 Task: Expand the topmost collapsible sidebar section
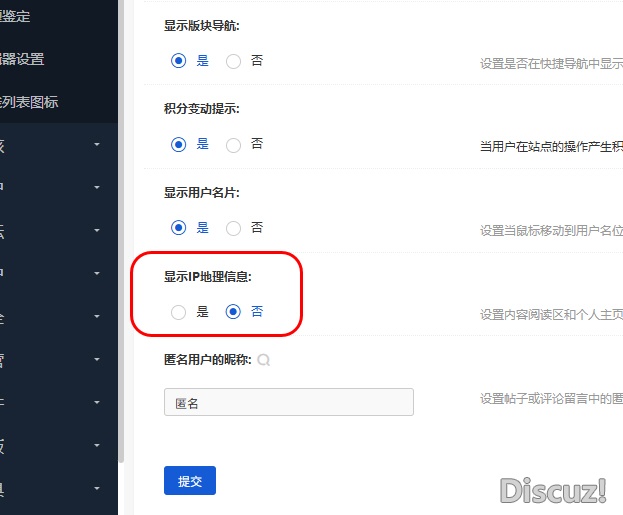50,145
